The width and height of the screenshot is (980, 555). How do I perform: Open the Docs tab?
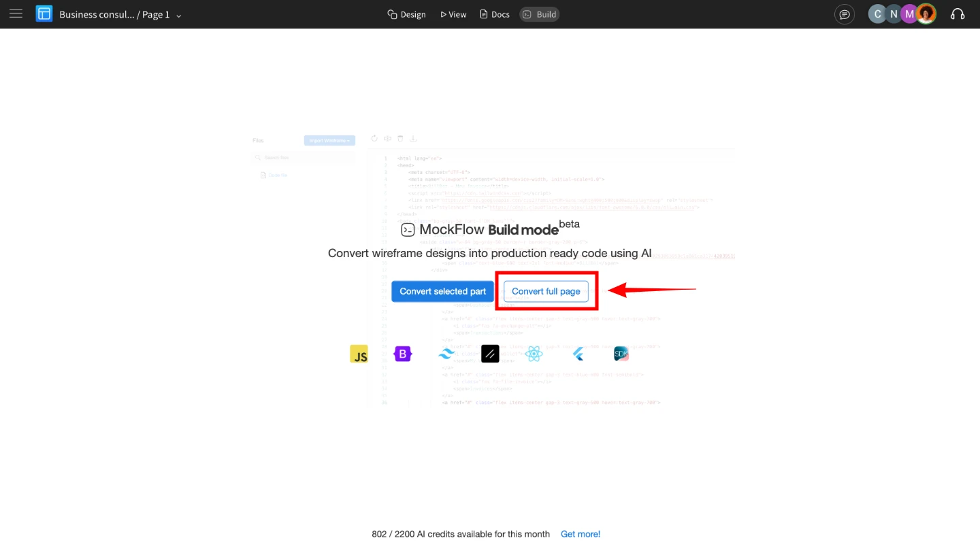(x=495, y=14)
